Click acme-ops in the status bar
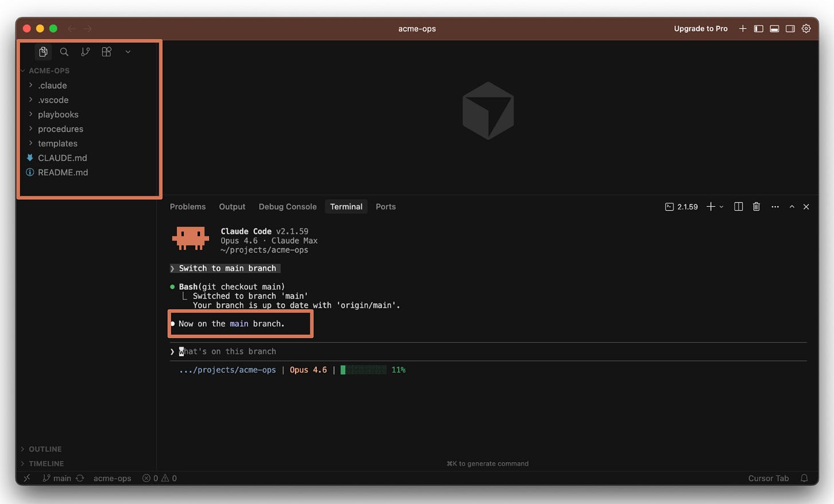 (112, 478)
